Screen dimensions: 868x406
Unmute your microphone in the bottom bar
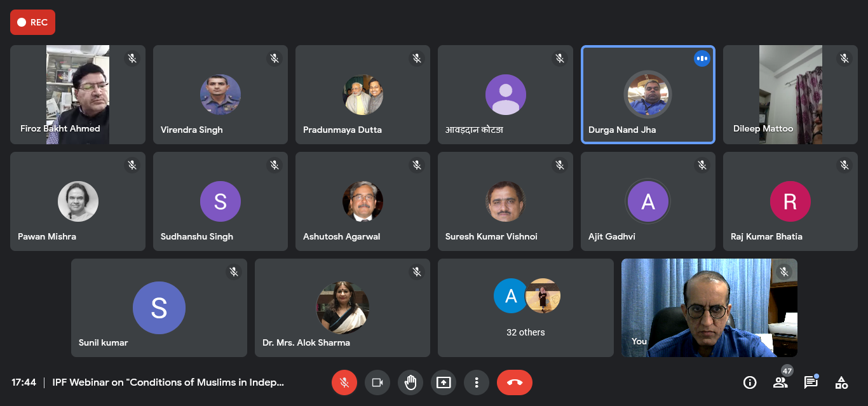[344, 382]
